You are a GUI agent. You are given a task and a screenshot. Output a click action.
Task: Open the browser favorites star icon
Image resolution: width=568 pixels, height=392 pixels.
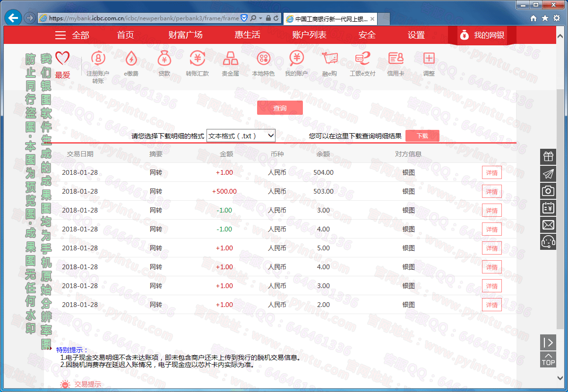(545, 18)
